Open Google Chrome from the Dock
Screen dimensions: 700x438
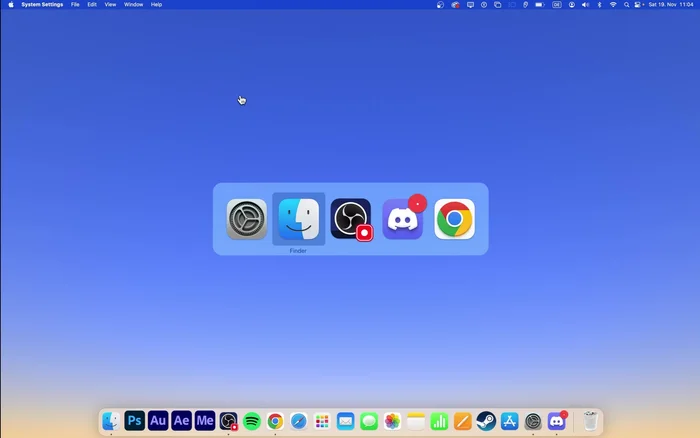coord(275,421)
